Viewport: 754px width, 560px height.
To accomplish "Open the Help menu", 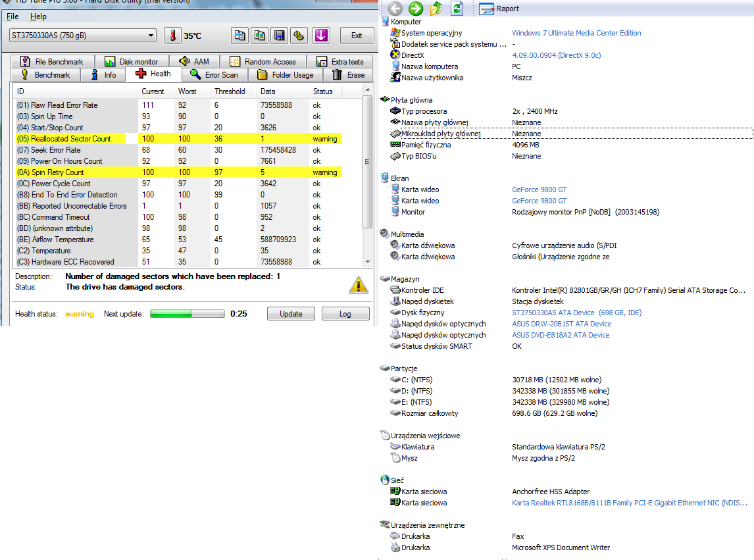I will (x=38, y=16).
